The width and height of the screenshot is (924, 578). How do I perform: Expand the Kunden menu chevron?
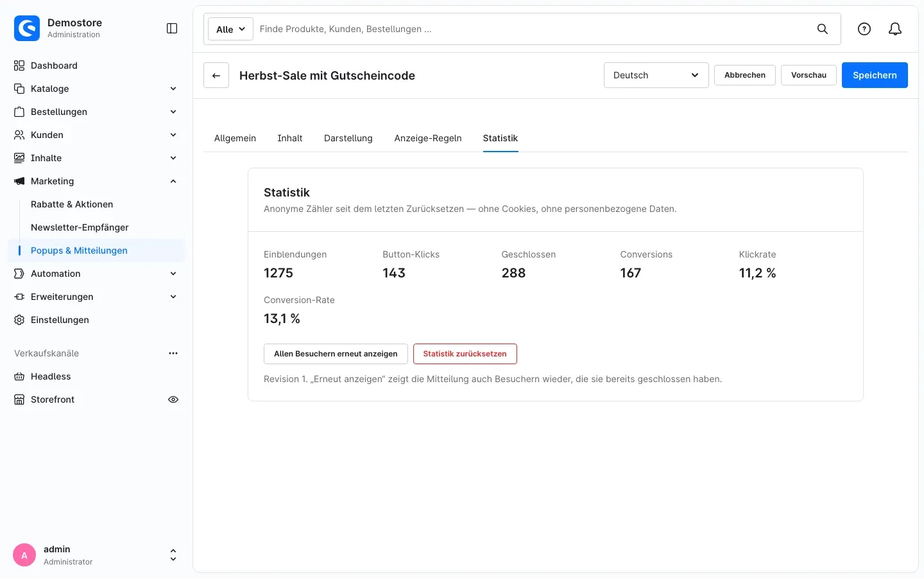point(173,135)
